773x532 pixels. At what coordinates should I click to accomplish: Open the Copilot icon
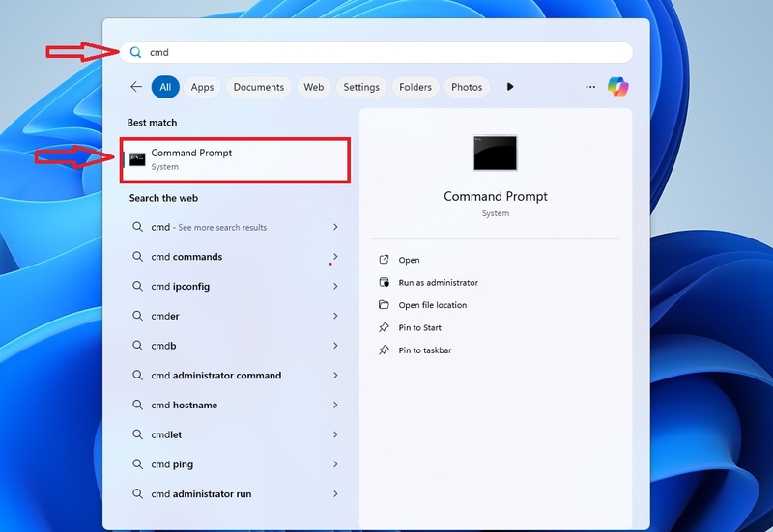click(618, 87)
